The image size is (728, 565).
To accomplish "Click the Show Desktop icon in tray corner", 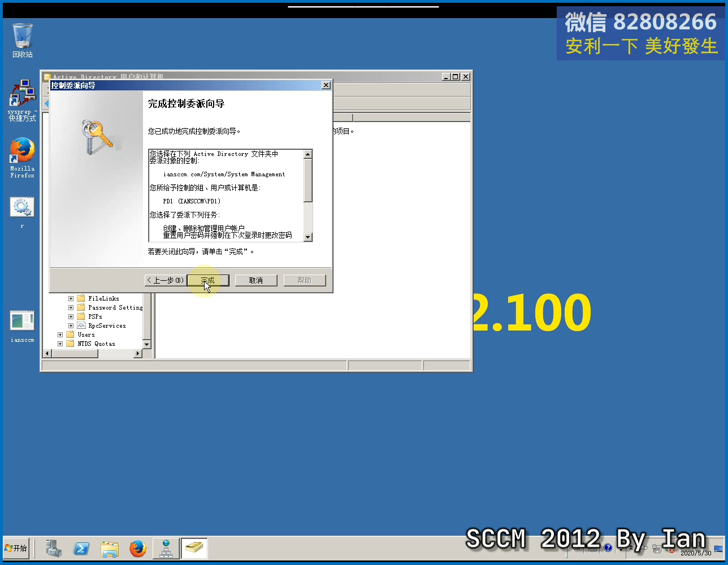I will tap(718, 549).
